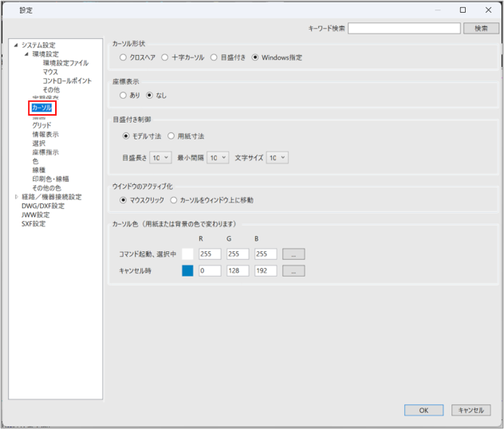Click the キーワード検索 input field
The image size is (504, 429).
(x=404, y=28)
